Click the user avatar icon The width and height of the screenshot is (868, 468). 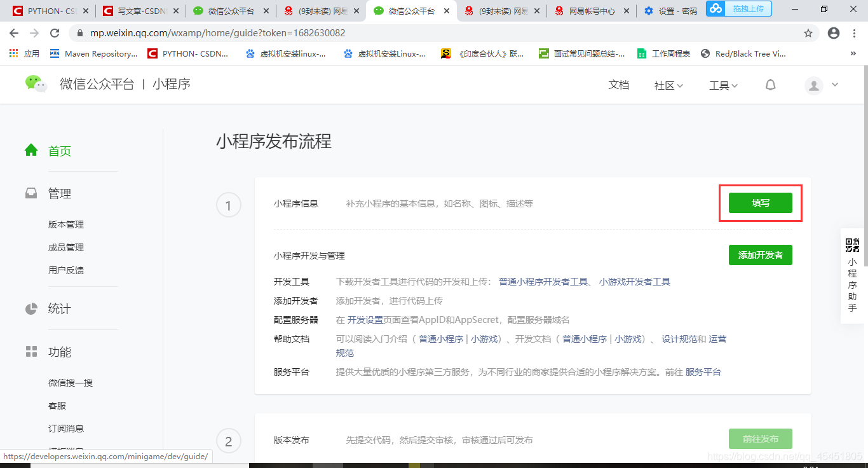[814, 85]
